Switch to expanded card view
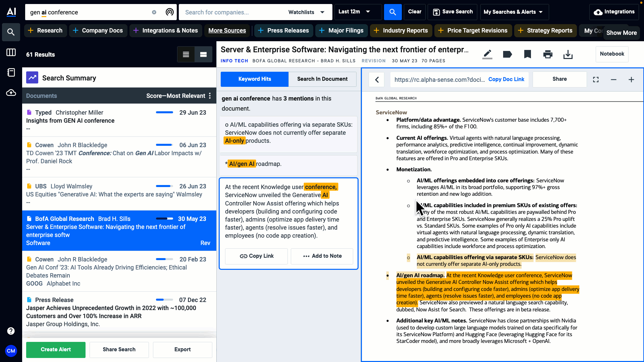The height and width of the screenshot is (362, 644). [x=203, y=54]
